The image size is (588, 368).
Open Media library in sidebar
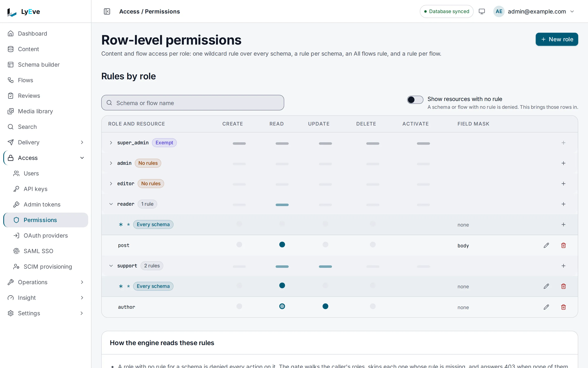(x=46, y=111)
